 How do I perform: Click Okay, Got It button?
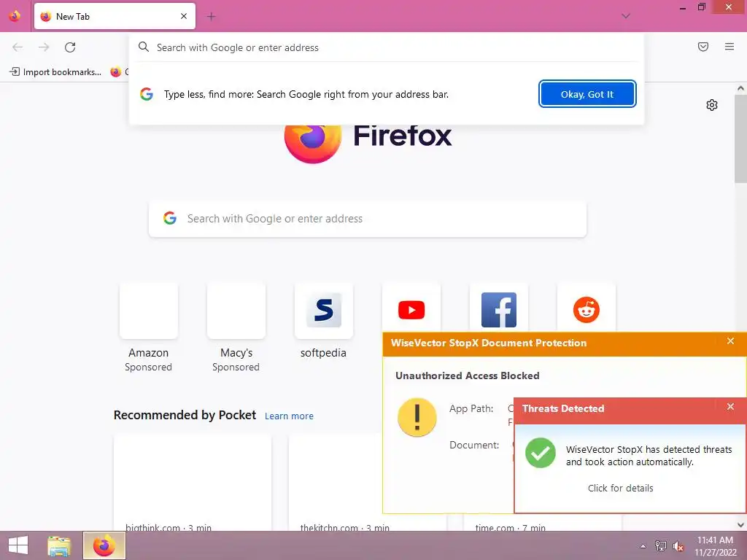(x=587, y=94)
